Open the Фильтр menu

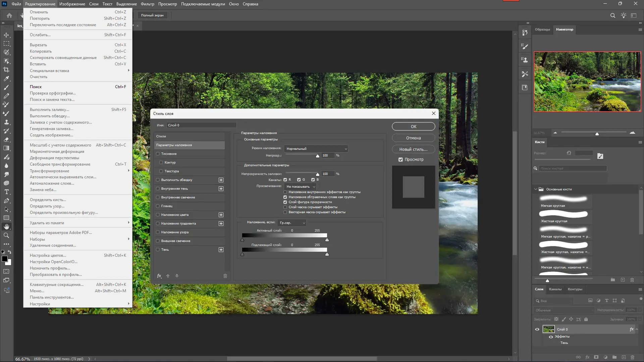coord(147,4)
